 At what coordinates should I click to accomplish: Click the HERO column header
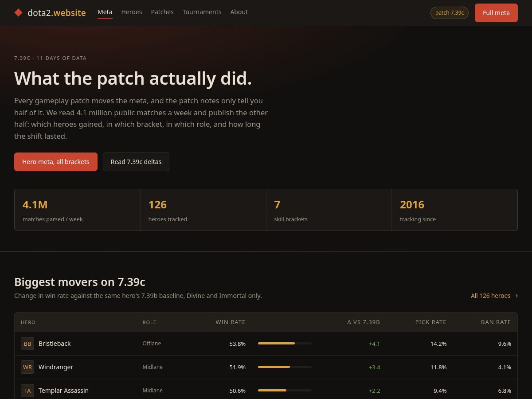28,322
